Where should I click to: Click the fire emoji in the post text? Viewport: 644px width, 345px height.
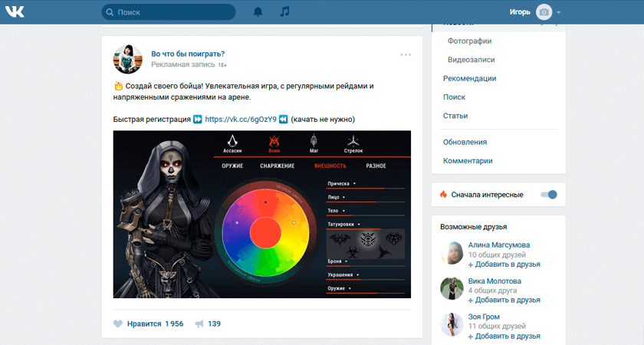(x=118, y=86)
